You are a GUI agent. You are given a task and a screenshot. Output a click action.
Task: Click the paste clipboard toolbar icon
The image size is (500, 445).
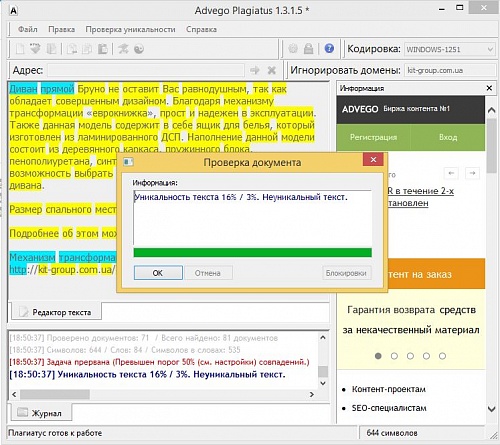(x=103, y=49)
